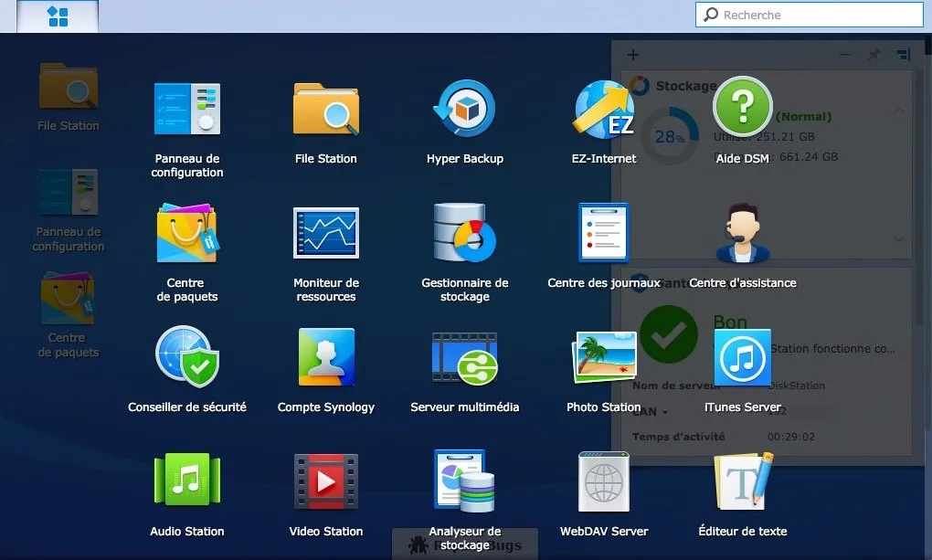The width and height of the screenshot is (932, 560).
Task: Collapse the Stockage widget using the up chevron
Action: click(x=899, y=111)
